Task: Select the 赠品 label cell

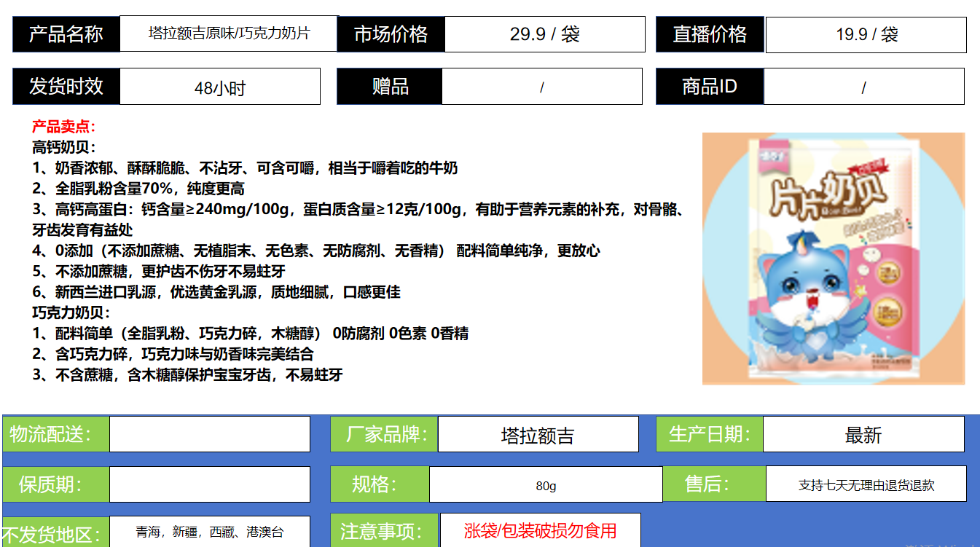Action: tap(390, 87)
